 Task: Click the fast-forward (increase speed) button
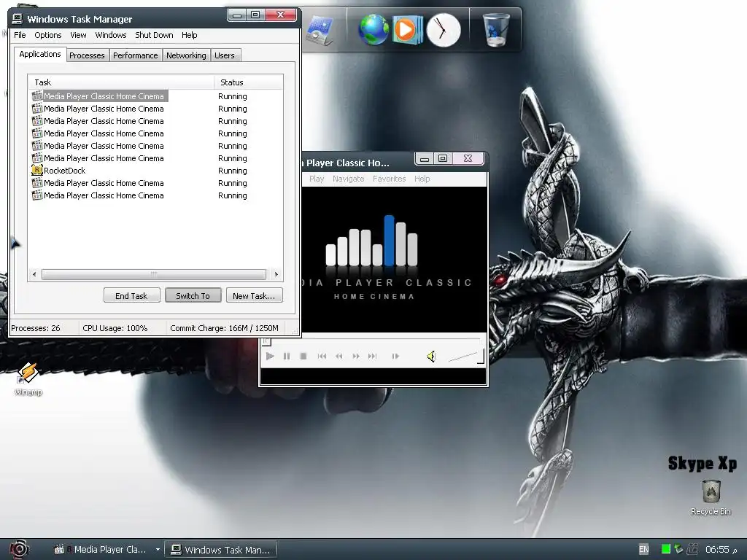[355, 356]
